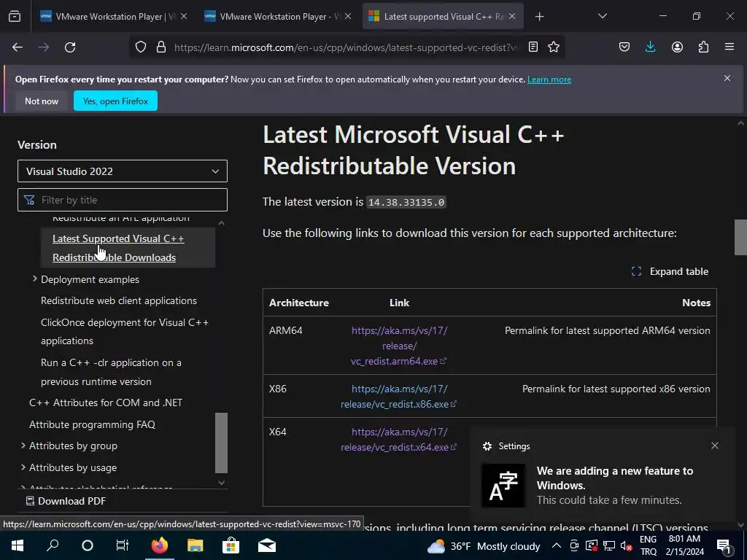
Task: Close the Settings notification toast
Action: pos(715,446)
